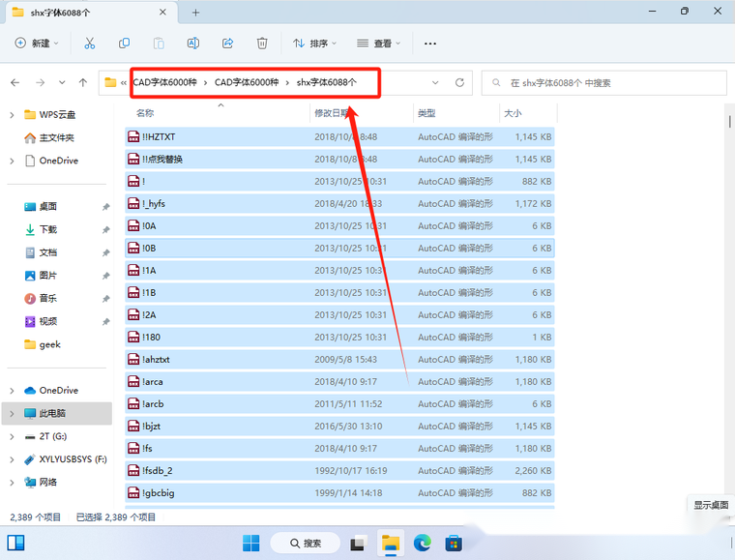Open the Windows Start menu
The image size is (735, 560).
pyautogui.click(x=251, y=543)
